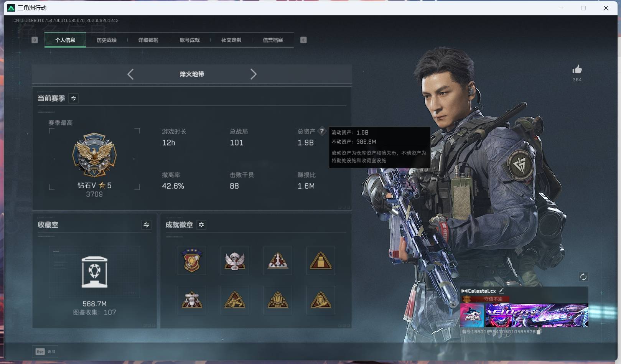
Task: Copy the player ID number icon
Action: pos(539,332)
